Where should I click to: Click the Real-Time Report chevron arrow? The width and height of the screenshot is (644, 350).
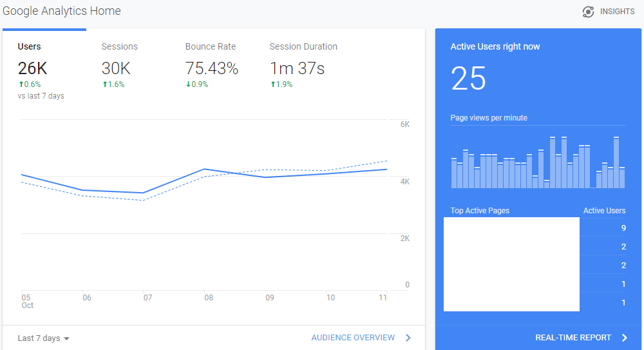(x=625, y=338)
